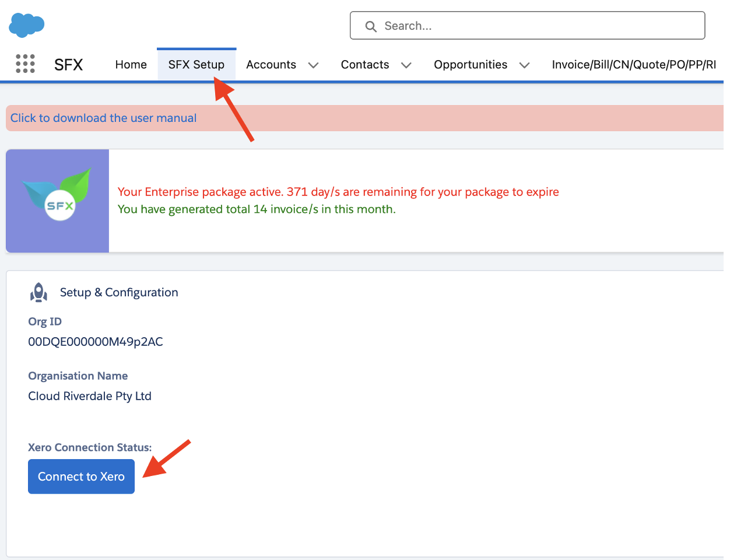Click the Organisation Name label
Screen dimensions: 730x560
click(78, 376)
